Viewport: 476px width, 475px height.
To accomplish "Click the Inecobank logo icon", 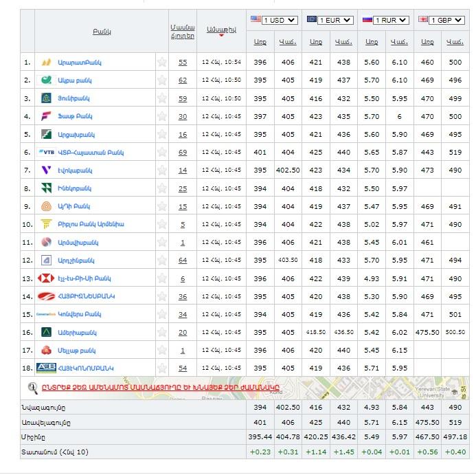I will pyautogui.click(x=47, y=188).
